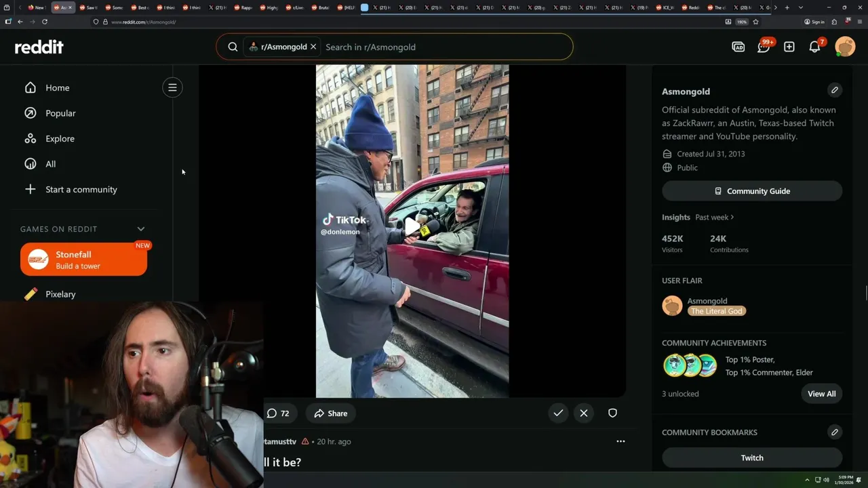Remove the post with X icon
The image size is (868, 488).
tap(584, 413)
